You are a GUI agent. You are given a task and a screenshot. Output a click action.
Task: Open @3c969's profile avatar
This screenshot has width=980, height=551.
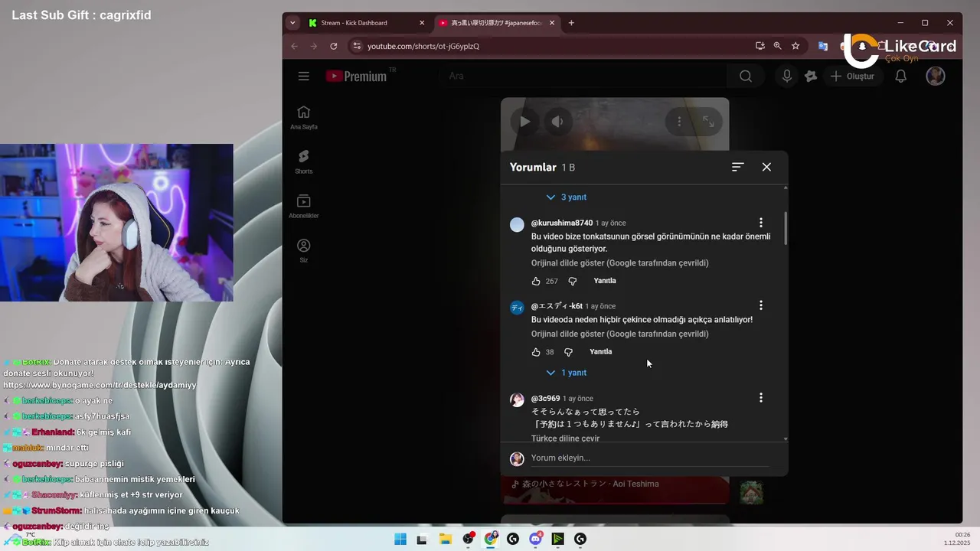[x=518, y=400]
